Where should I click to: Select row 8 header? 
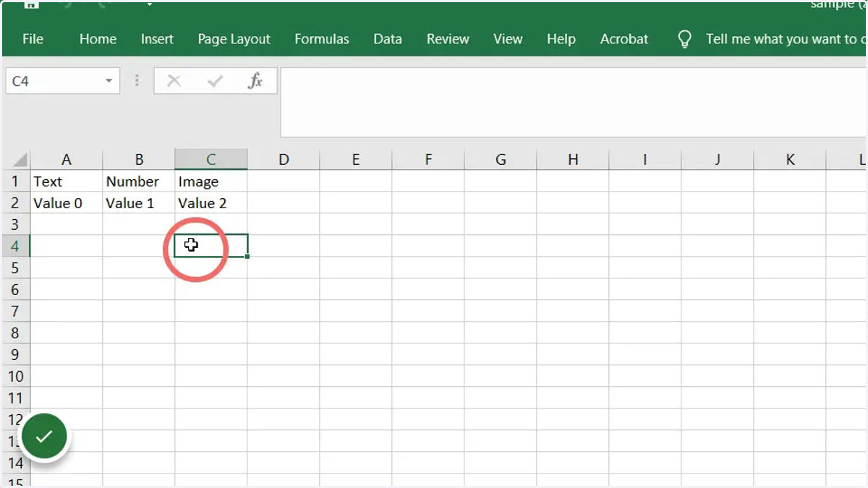point(16,333)
